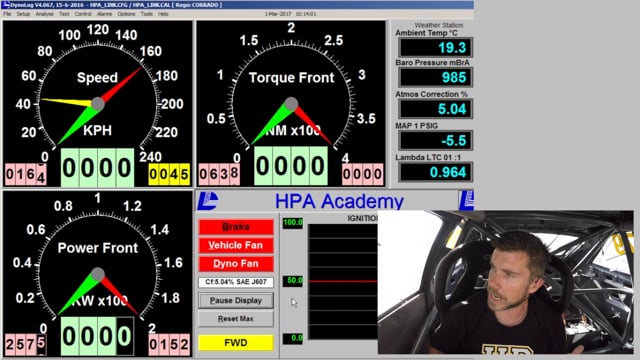Open the Alarms menu
The height and width of the screenshot is (360, 640).
(x=104, y=14)
